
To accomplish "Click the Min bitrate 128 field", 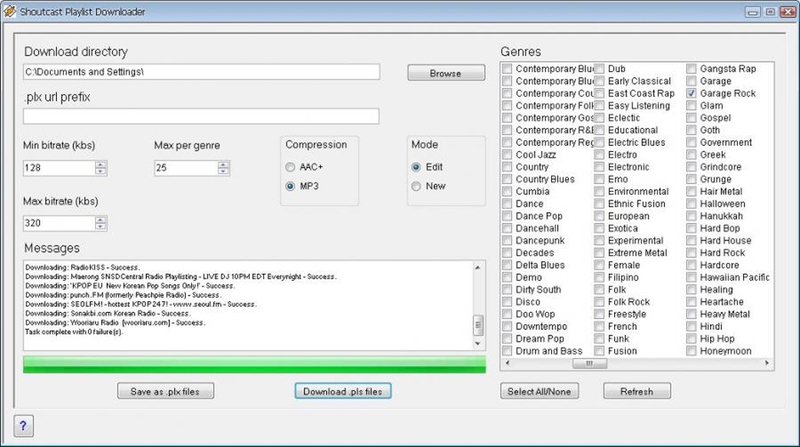I will click(x=59, y=168).
